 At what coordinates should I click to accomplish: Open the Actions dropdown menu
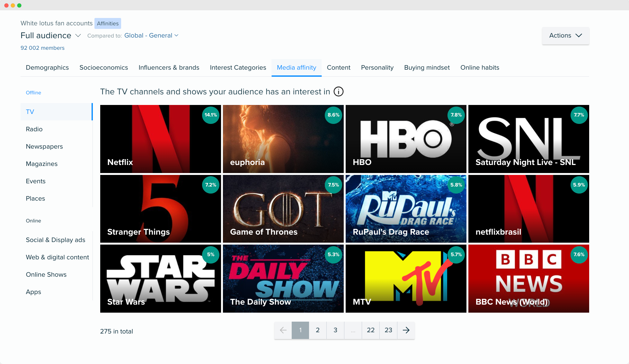565,36
